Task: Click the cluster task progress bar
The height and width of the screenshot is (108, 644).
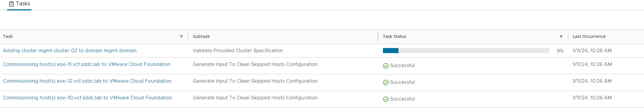Action: [466, 50]
